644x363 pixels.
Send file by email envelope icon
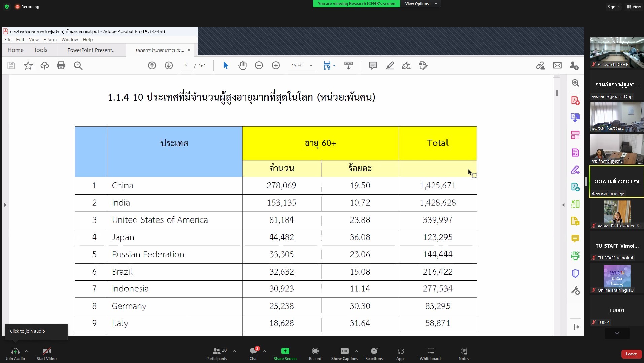pyautogui.click(x=558, y=66)
